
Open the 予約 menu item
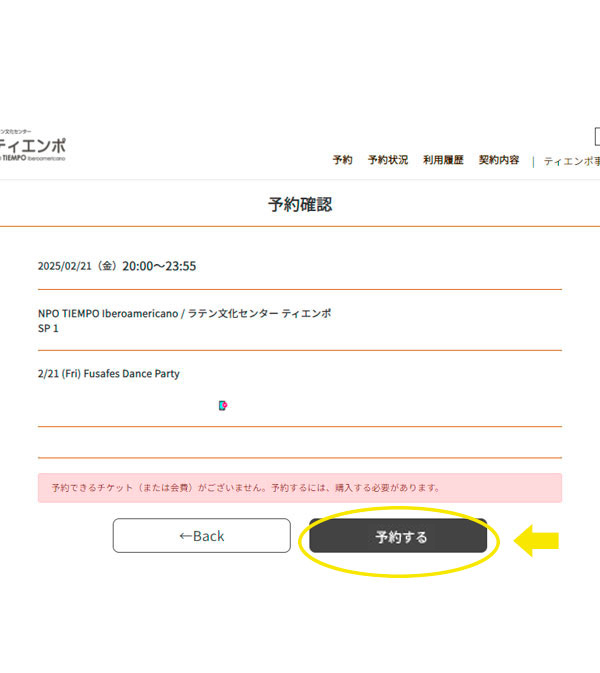pos(342,160)
